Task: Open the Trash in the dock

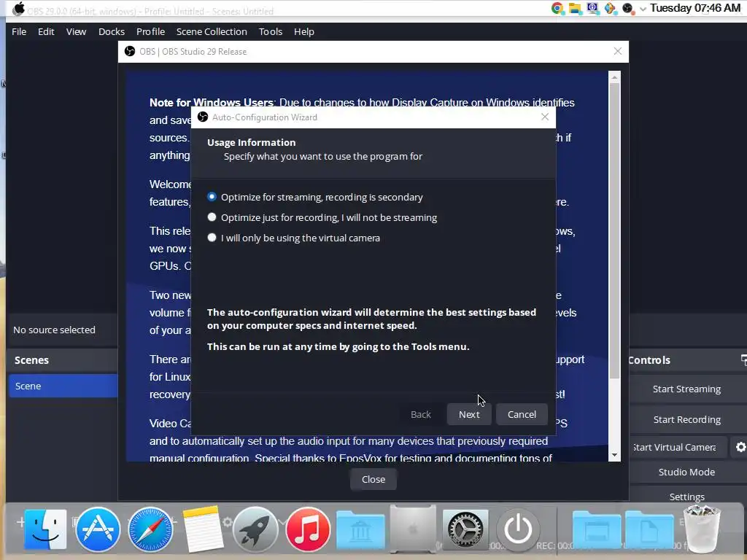Action: pos(701,529)
